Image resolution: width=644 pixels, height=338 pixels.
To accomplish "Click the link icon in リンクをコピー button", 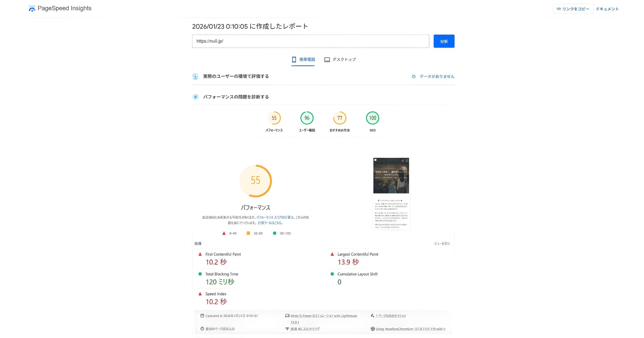I will (559, 9).
